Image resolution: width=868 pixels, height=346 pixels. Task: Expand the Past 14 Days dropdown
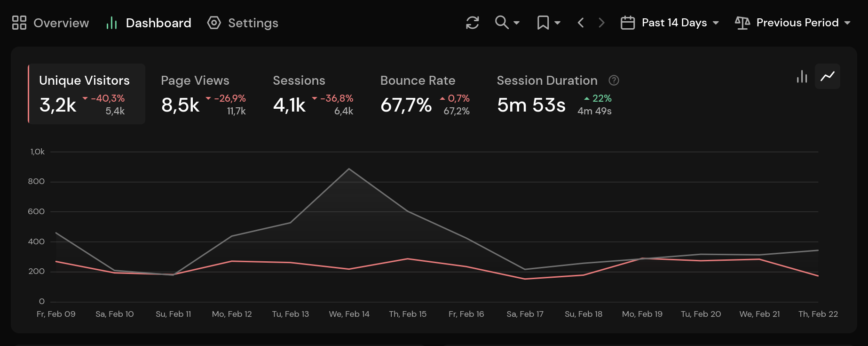(679, 23)
